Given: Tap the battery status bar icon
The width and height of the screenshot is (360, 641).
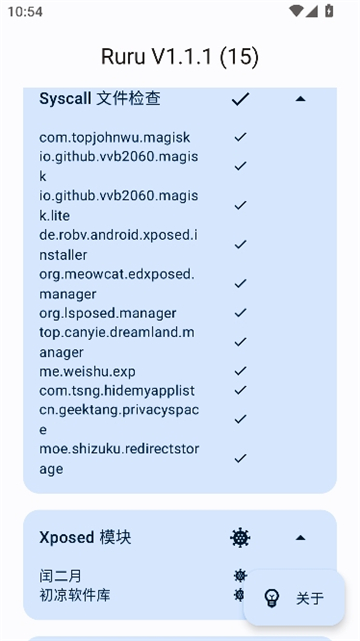Looking at the screenshot, I should point(329,11).
